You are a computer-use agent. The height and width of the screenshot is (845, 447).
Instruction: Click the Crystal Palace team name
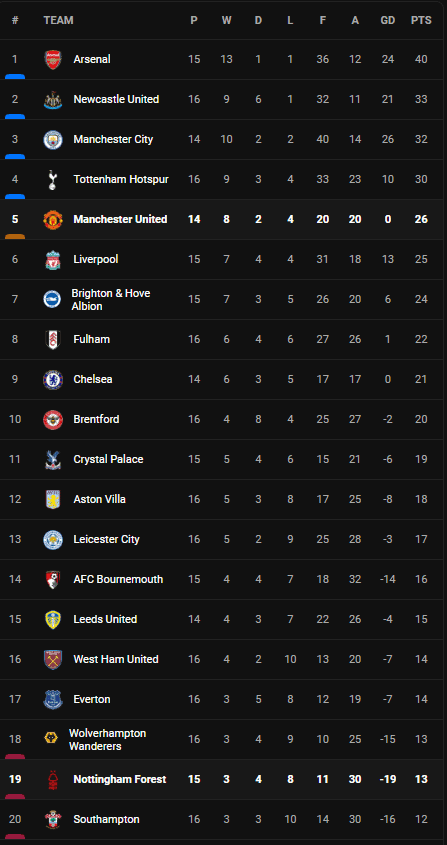[x=108, y=459]
